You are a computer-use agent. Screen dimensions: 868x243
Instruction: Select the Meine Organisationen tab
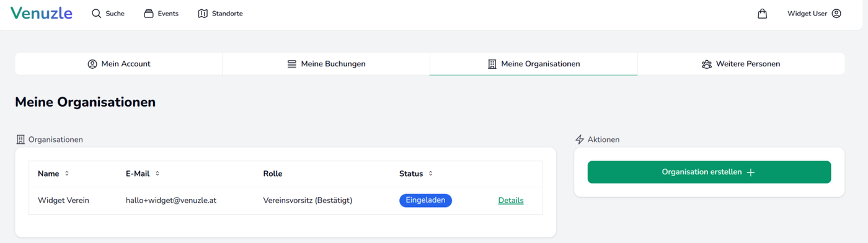pos(533,64)
